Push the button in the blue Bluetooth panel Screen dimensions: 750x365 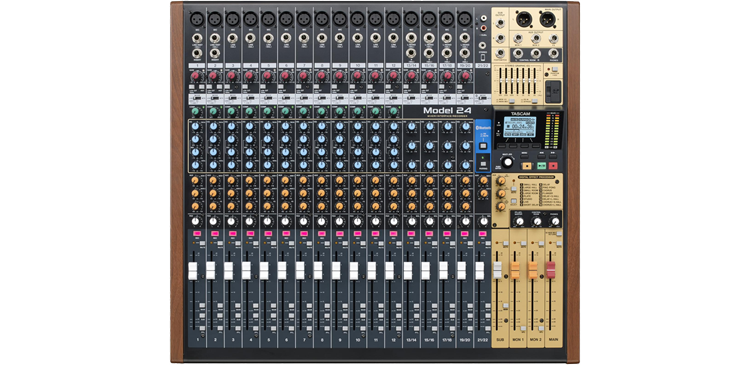[482, 146]
